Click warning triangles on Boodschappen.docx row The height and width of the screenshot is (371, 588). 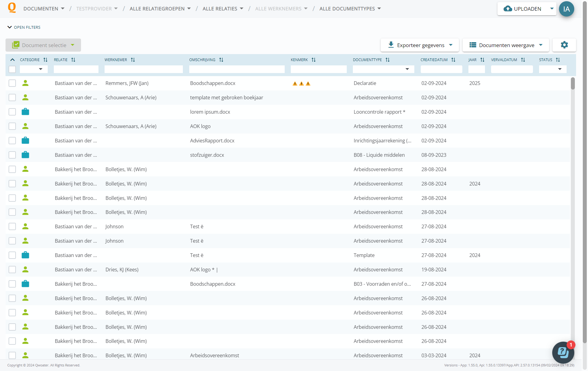(x=301, y=83)
